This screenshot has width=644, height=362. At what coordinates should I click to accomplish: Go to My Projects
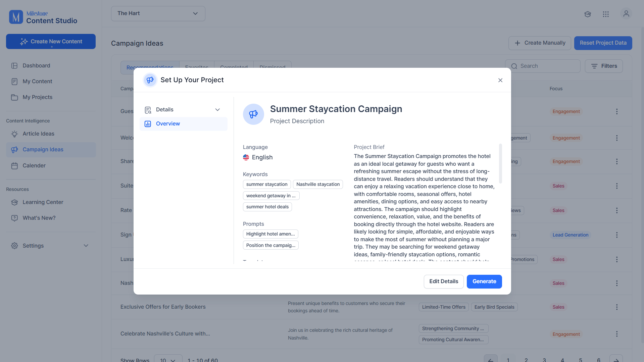tap(37, 97)
